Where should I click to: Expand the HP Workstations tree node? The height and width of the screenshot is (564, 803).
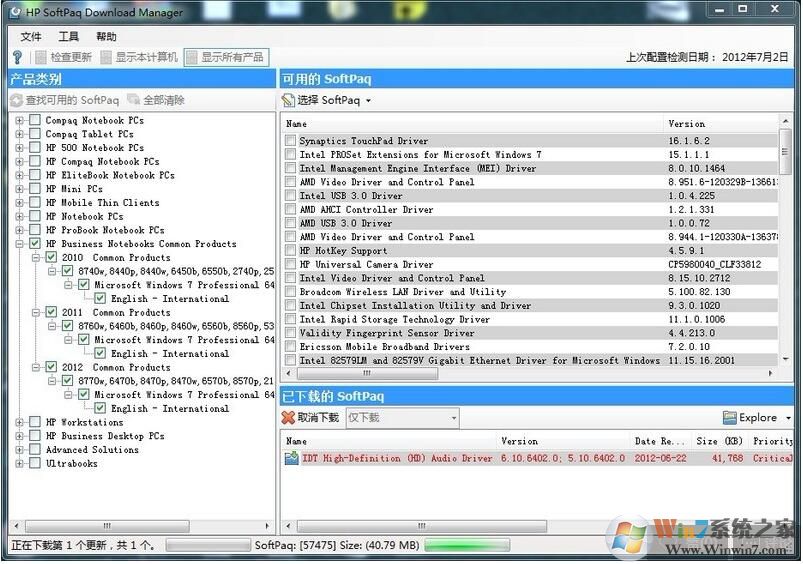pyautogui.click(x=20, y=423)
